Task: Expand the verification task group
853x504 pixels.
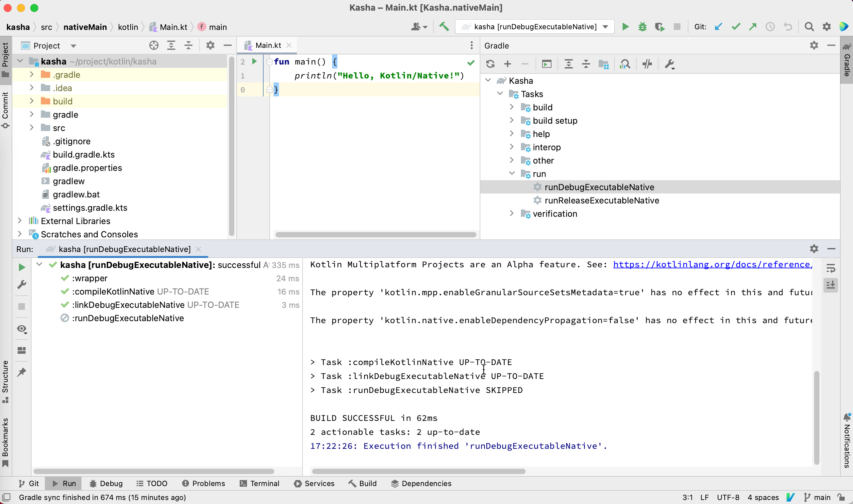Action: click(512, 213)
